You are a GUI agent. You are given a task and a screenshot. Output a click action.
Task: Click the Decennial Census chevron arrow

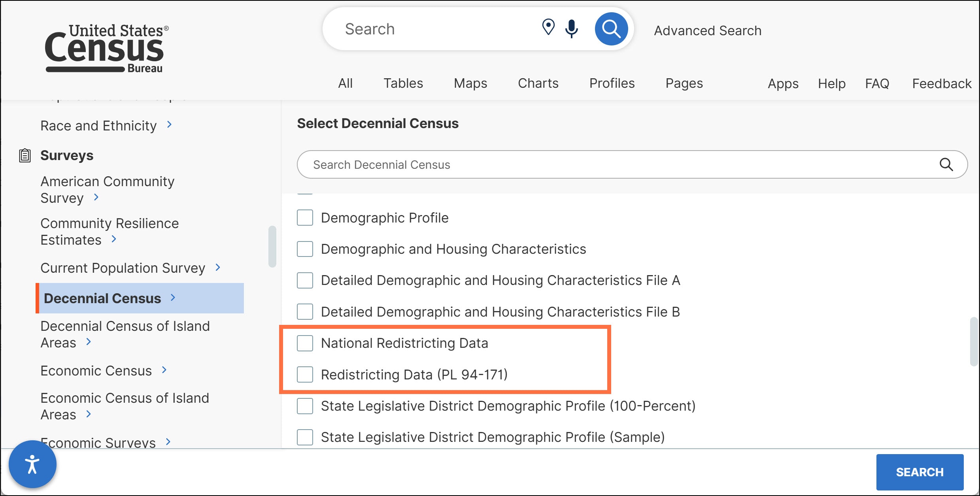pyautogui.click(x=173, y=298)
